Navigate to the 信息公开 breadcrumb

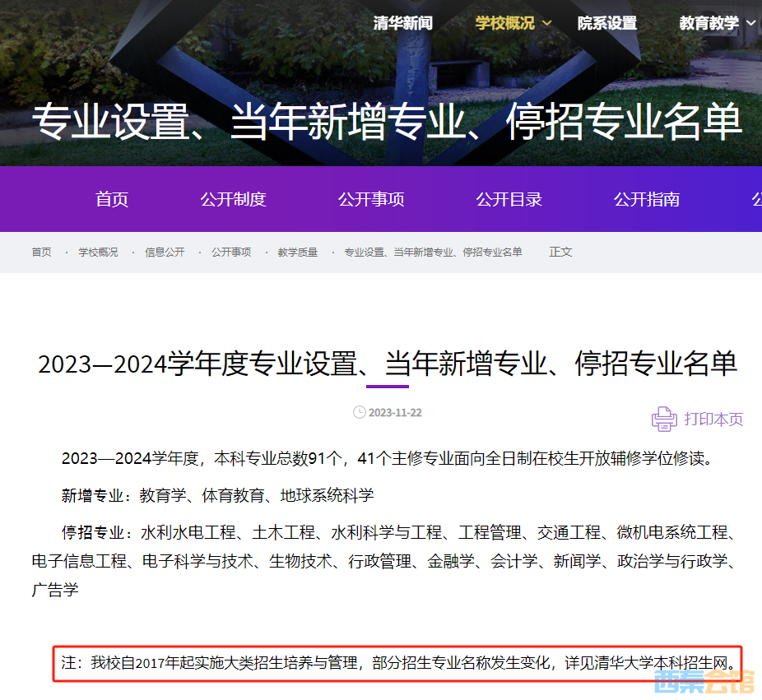[x=165, y=252]
